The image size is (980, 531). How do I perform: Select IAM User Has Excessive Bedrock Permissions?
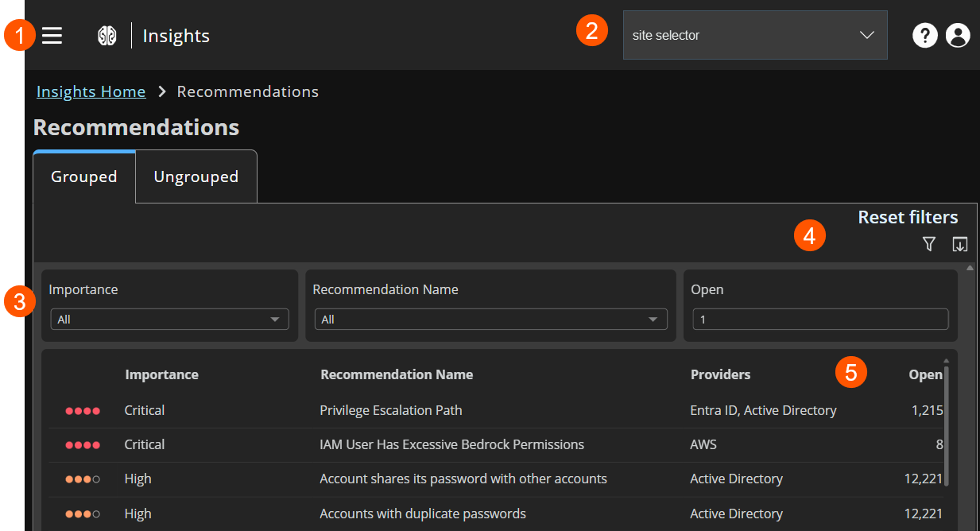tap(451, 444)
